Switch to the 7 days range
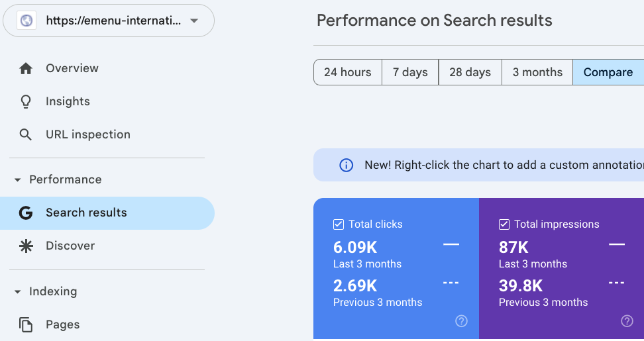 tap(410, 73)
